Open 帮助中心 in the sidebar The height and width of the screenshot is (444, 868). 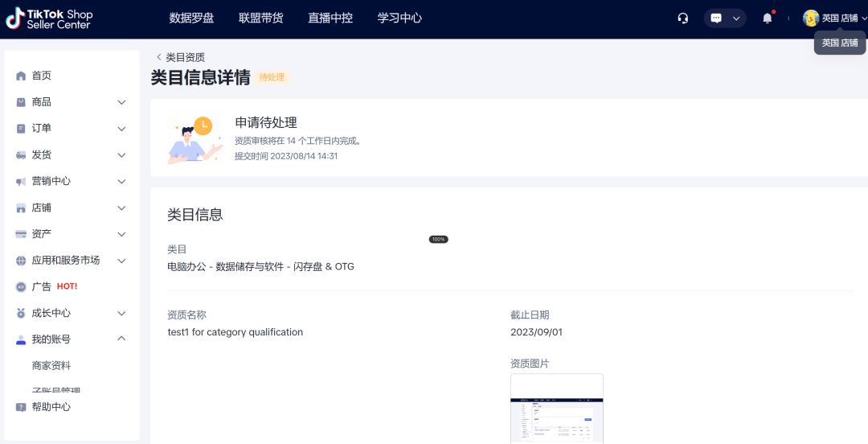coord(51,407)
